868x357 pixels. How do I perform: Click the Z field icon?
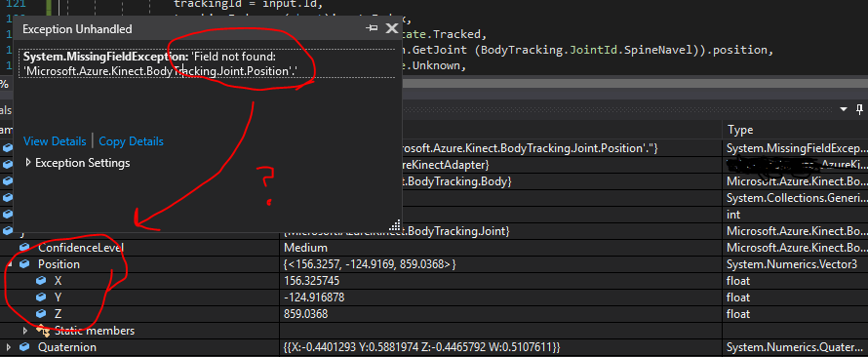click(x=40, y=314)
